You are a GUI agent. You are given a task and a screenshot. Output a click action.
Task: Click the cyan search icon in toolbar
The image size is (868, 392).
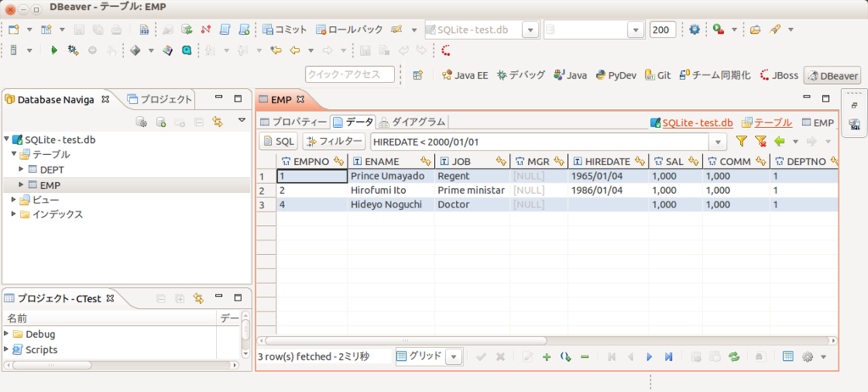(186, 50)
